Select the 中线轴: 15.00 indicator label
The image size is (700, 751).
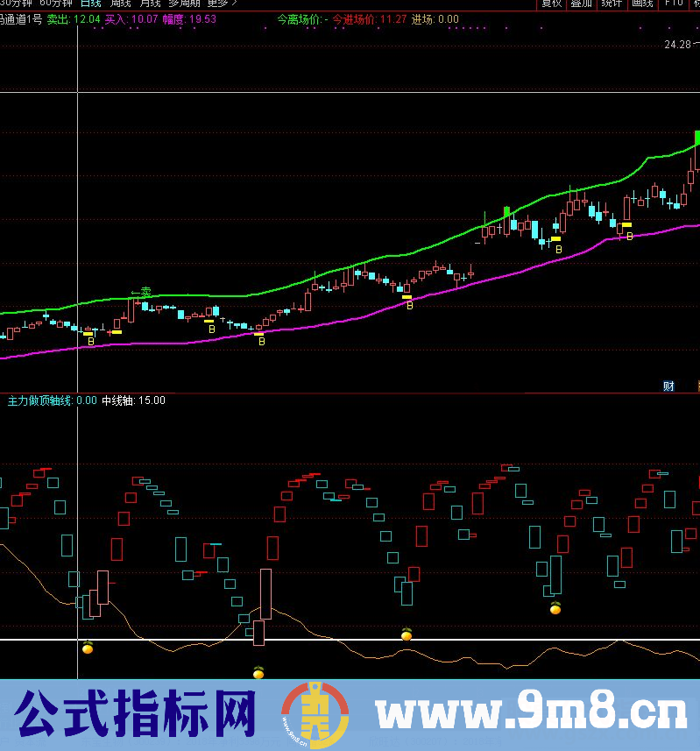click(x=133, y=400)
